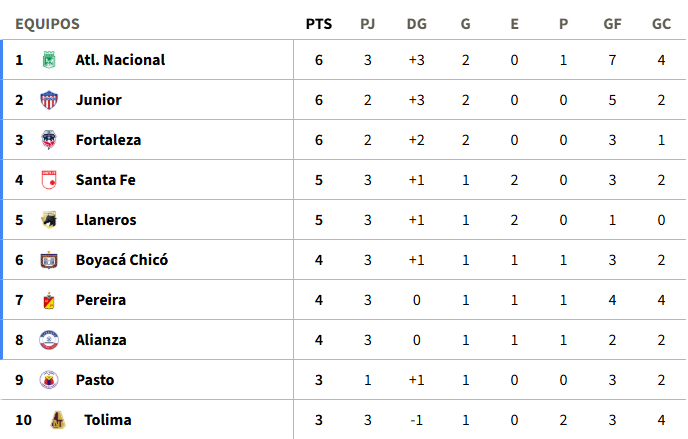Open the Junior team name link

tap(99, 100)
